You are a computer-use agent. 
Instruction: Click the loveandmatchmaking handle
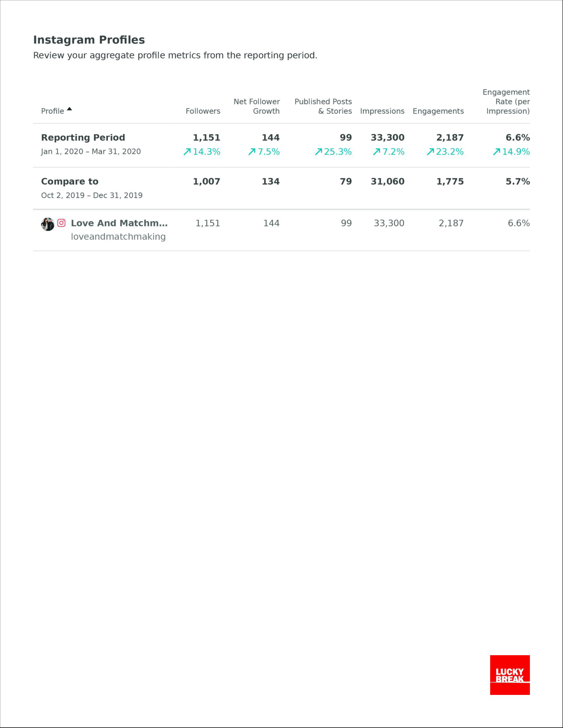click(118, 237)
